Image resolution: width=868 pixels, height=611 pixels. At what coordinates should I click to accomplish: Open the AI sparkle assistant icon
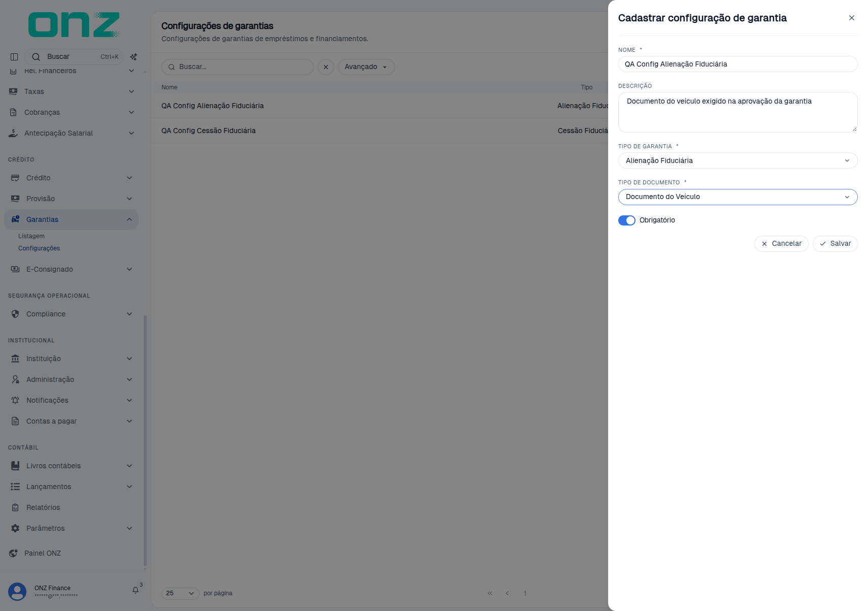(x=133, y=57)
